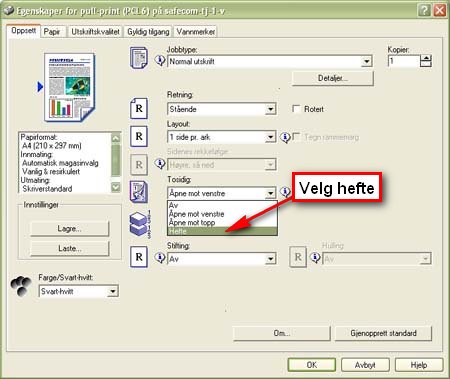
Task: Click the info icon beside Layout dropdown
Action: tap(285, 137)
